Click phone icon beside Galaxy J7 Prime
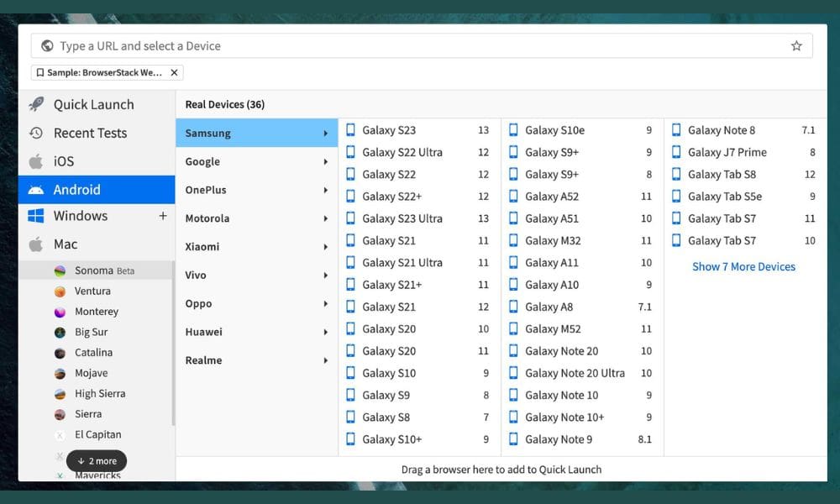Viewport: 840px width, 504px height. 676,152
